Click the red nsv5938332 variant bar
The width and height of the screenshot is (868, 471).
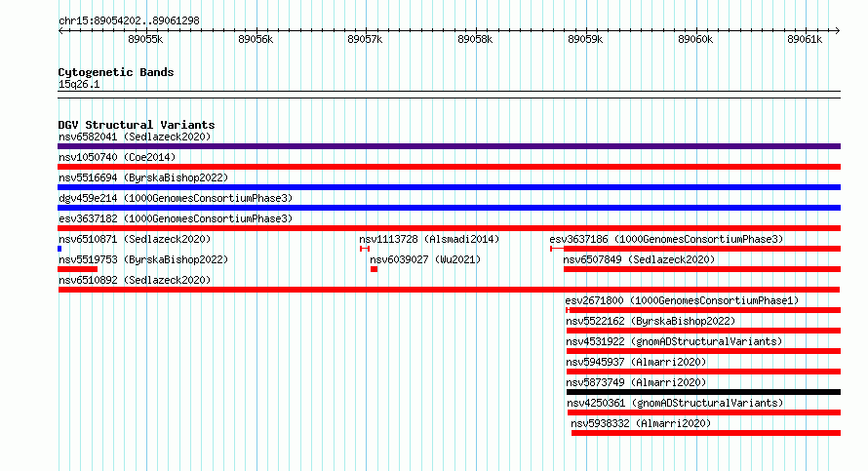click(706, 433)
